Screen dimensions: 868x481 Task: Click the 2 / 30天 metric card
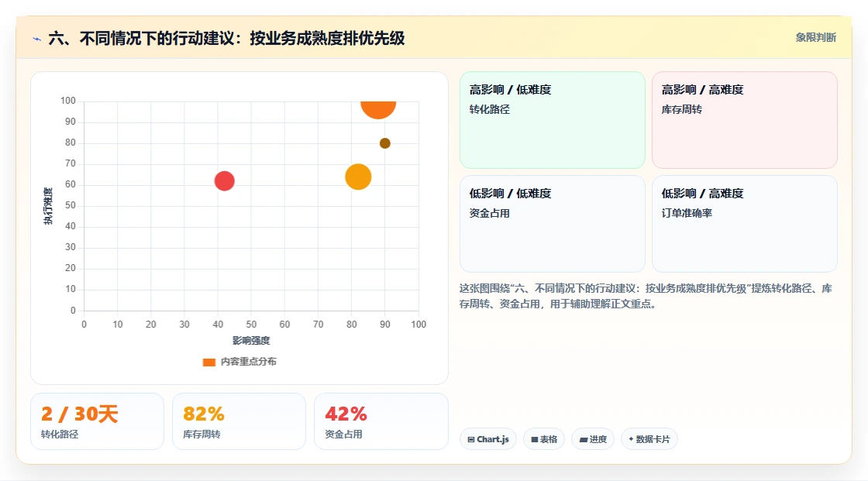click(97, 421)
